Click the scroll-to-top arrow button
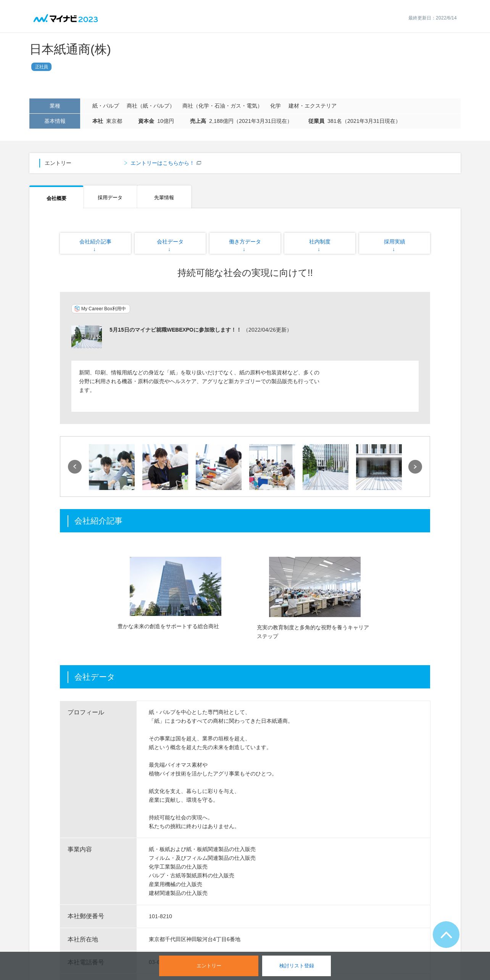The image size is (490, 980). tap(446, 934)
